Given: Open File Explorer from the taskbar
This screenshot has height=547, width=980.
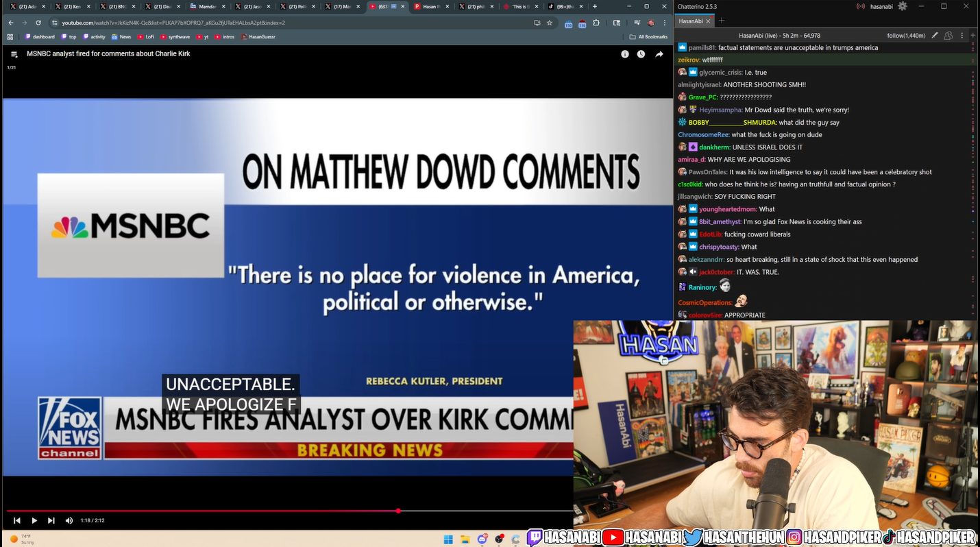Looking at the screenshot, I should click(465, 539).
